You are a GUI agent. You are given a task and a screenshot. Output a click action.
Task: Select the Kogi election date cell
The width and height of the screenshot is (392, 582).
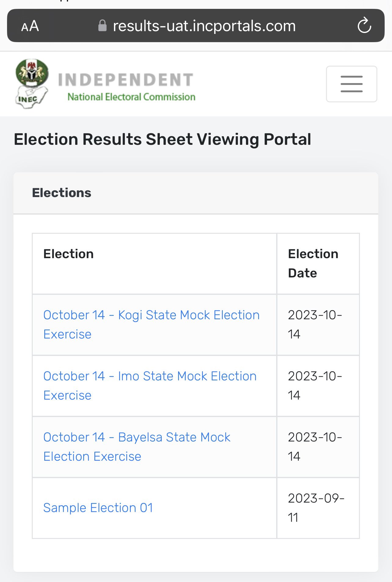coord(315,324)
